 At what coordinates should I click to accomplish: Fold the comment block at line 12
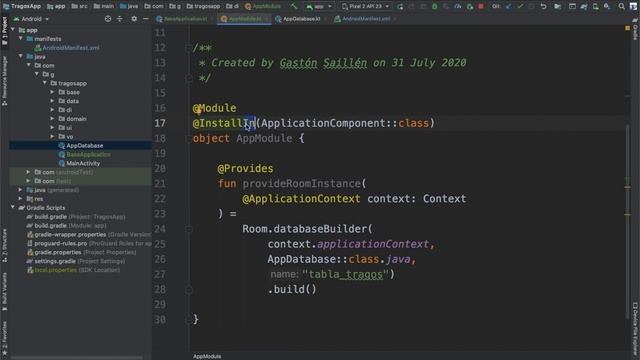click(189, 48)
